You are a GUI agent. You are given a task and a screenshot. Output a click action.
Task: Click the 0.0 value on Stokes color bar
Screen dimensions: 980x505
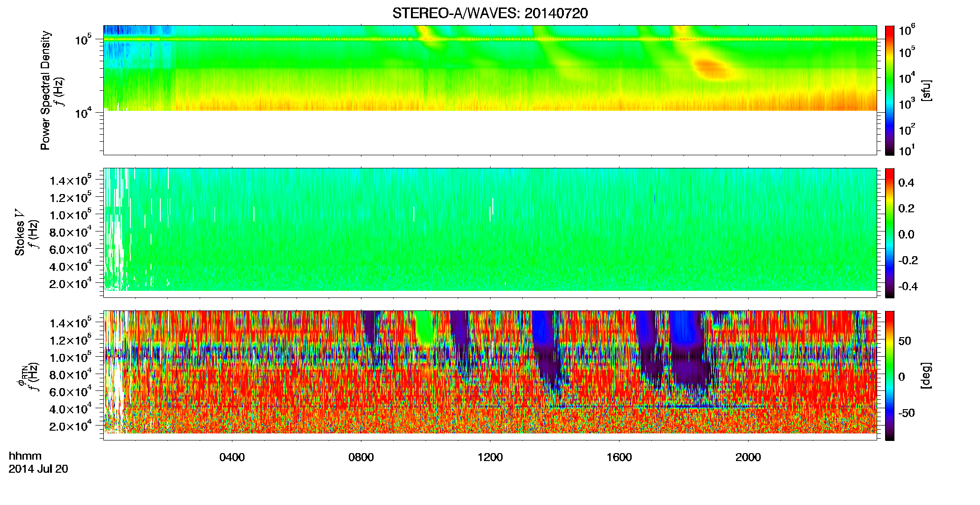pos(906,235)
